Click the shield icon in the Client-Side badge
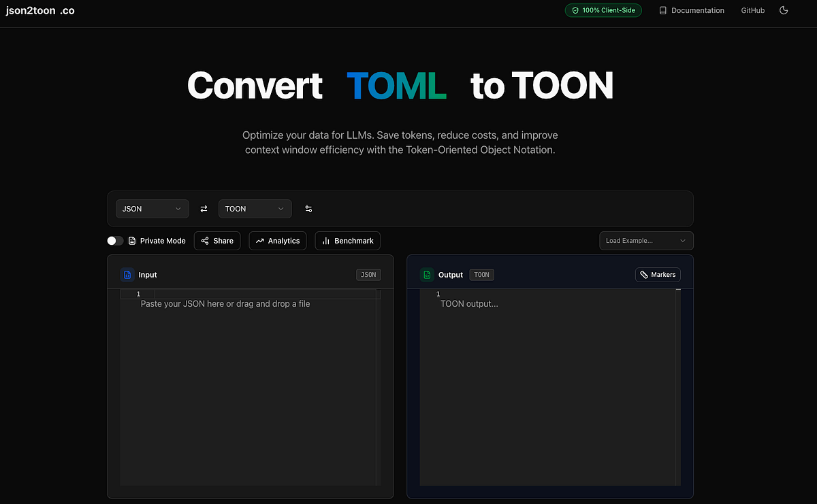This screenshot has width=817, height=504. point(576,10)
